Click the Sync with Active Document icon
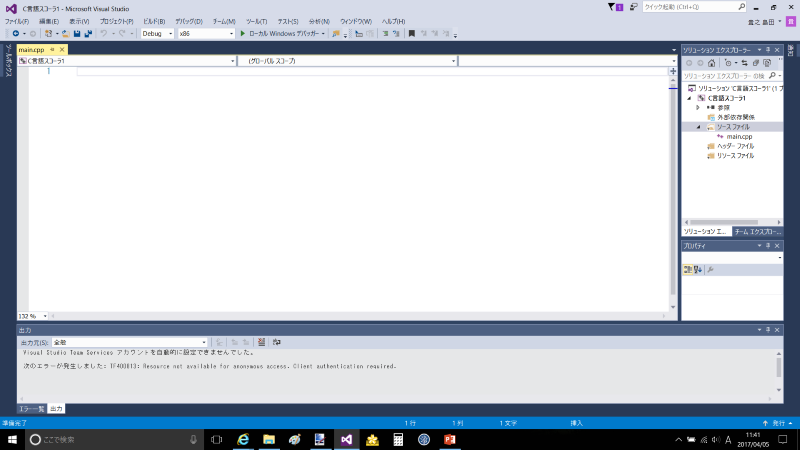Viewport: 800px width, 450px height. pos(744,63)
